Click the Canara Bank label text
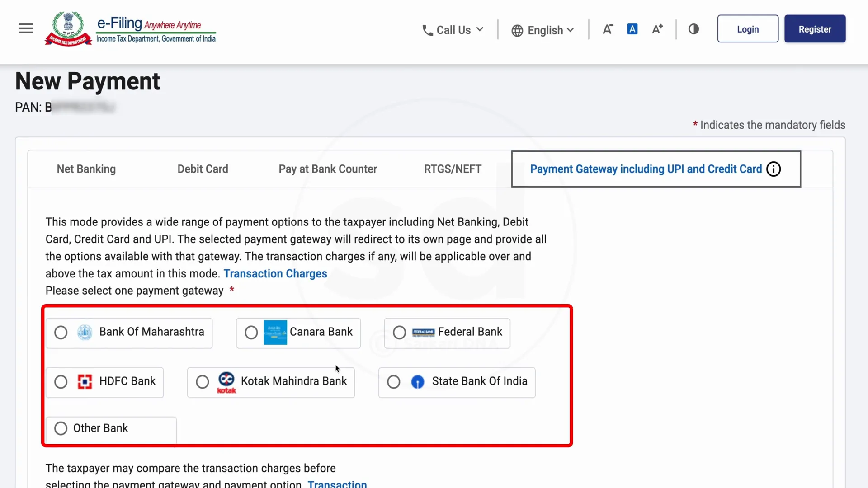Viewport: 868px width, 488px height. tap(321, 332)
